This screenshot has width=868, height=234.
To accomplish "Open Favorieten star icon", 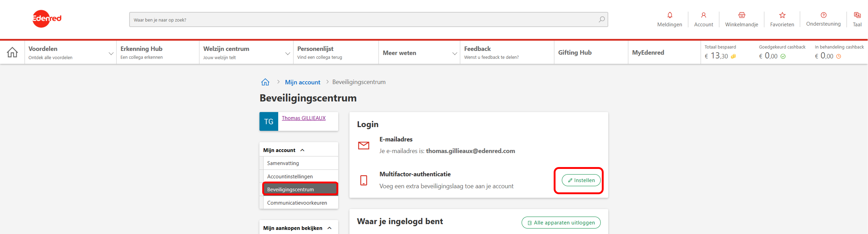I will pyautogui.click(x=782, y=15).
